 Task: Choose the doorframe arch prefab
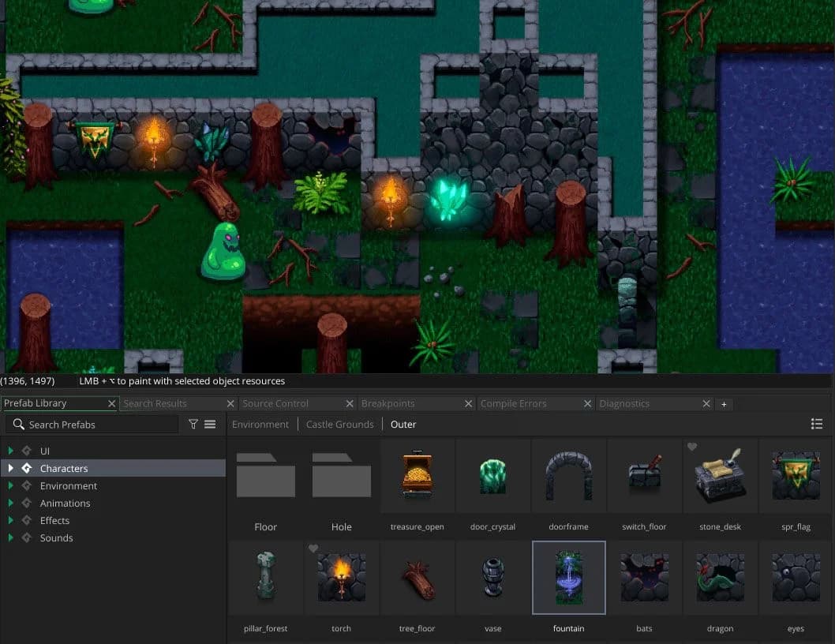coord(568,477)
